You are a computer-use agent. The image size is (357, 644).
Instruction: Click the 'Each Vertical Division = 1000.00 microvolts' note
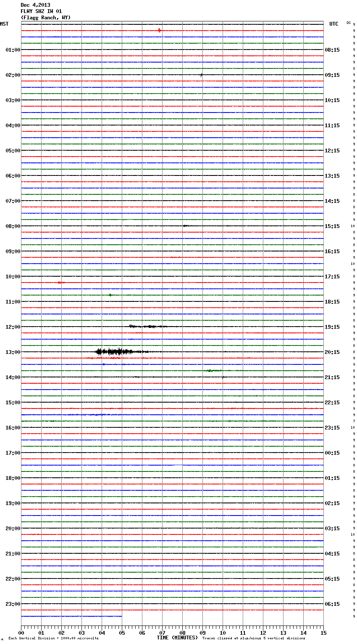point(53,639)
